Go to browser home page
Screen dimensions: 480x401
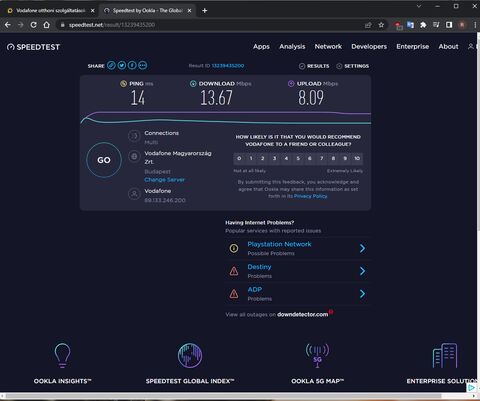47,25
